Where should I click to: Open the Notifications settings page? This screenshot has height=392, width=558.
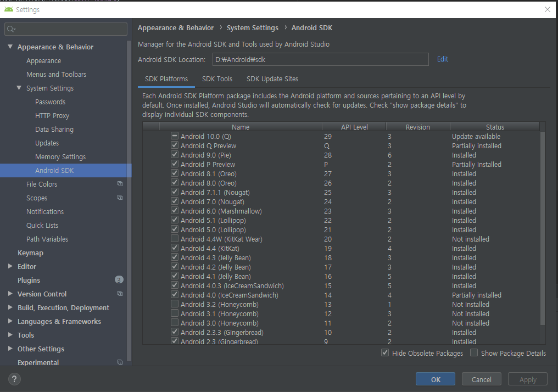(x=45, y=212)
